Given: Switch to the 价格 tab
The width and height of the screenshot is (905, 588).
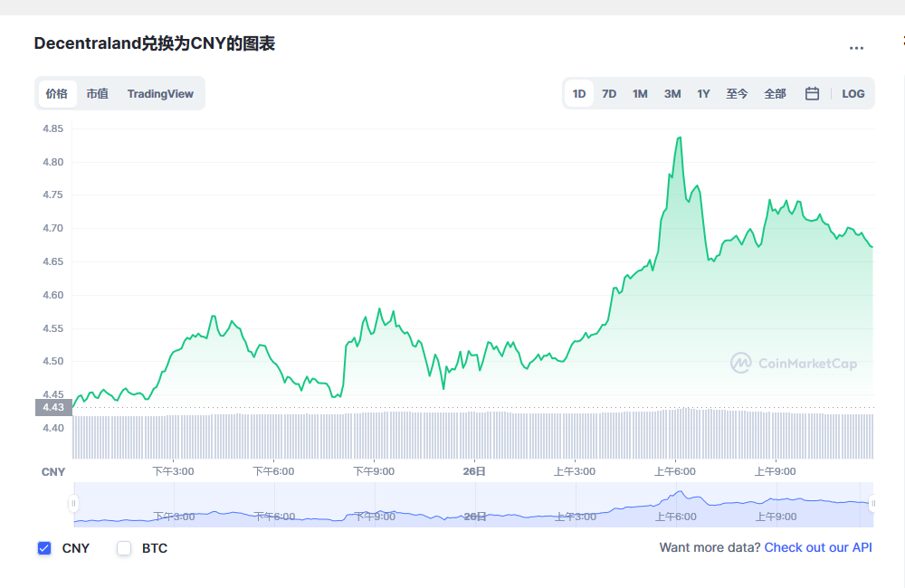Looking at the screenshot, I should (57, 93).
